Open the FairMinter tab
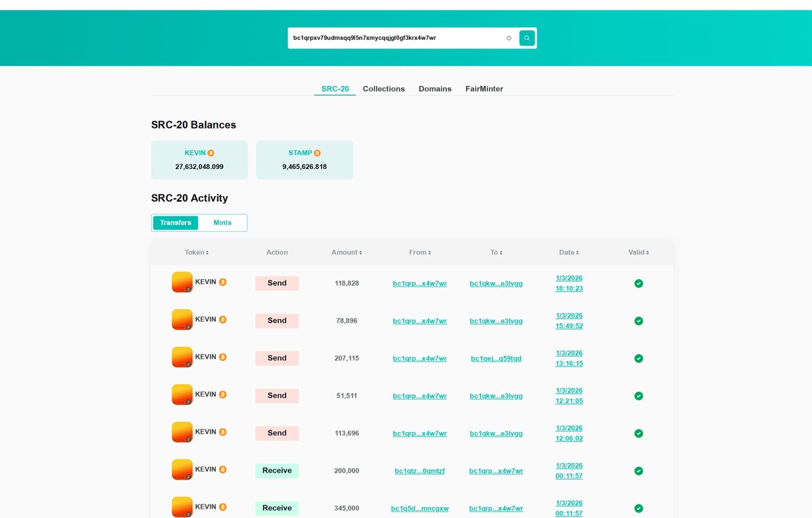The image size is (812, 518). [484, 89]
